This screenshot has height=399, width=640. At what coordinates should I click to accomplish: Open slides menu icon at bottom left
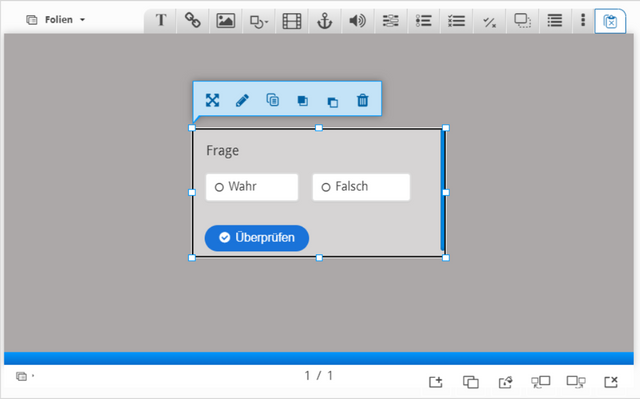pyautogui.click(x=24, y=376)
